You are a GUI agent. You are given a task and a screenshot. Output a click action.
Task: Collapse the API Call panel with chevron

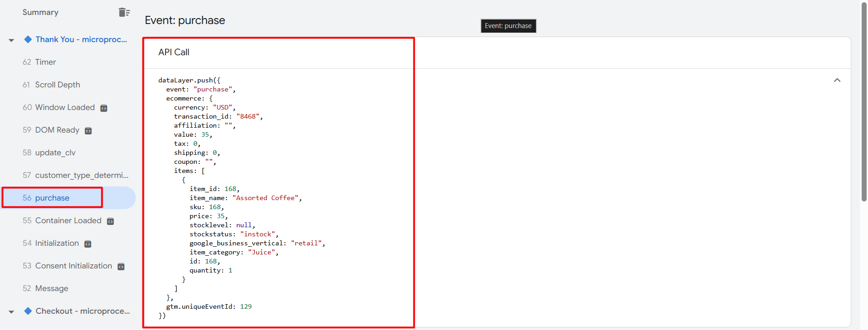tap(837, 80)
